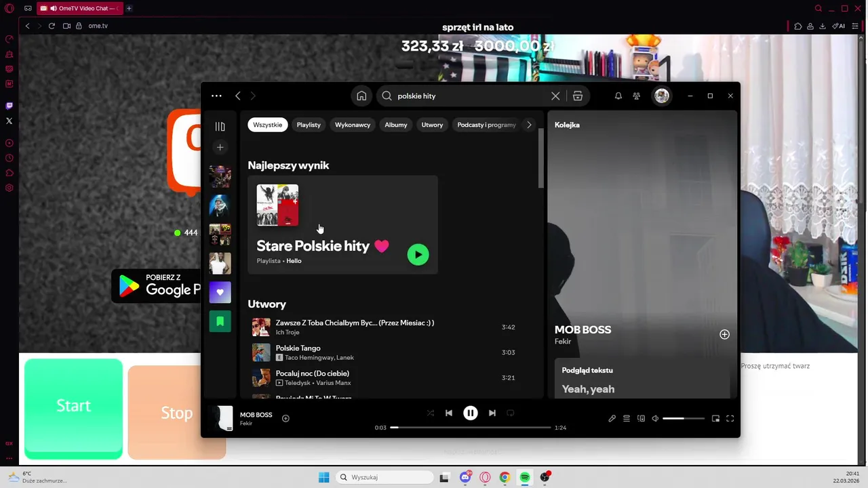Image resolution: width=868 pixels, height=488 pixels.
Task: Select the Utwory filter chip
Action: [x=432, y=125]
